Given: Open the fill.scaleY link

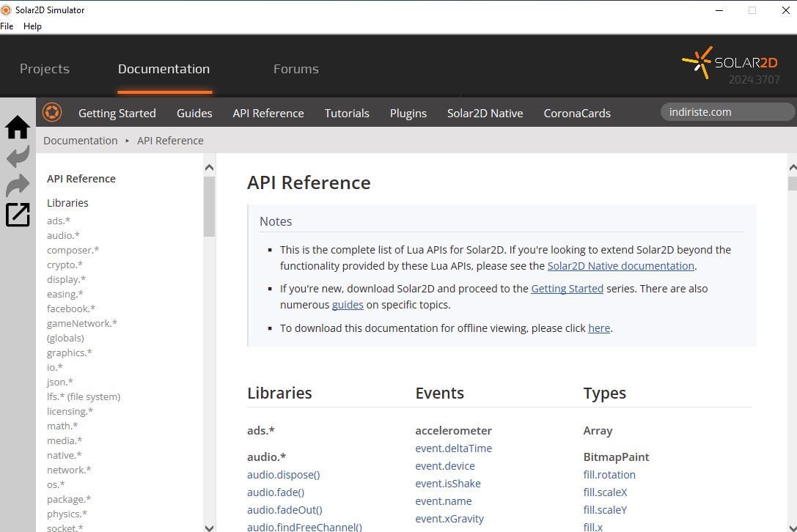Looking at the screenshot, I should pos(606,509).
